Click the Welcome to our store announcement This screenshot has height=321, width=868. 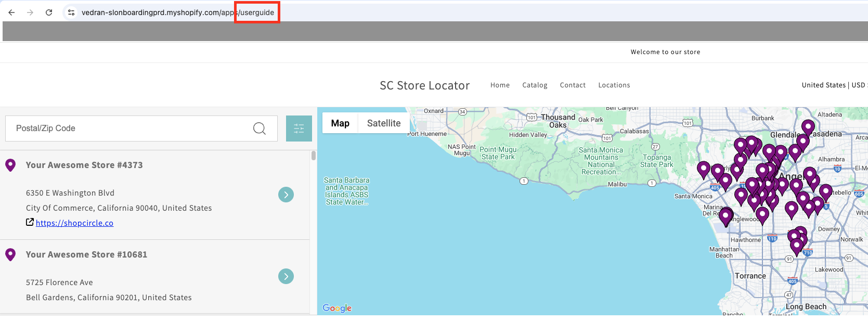pos(665,52)
